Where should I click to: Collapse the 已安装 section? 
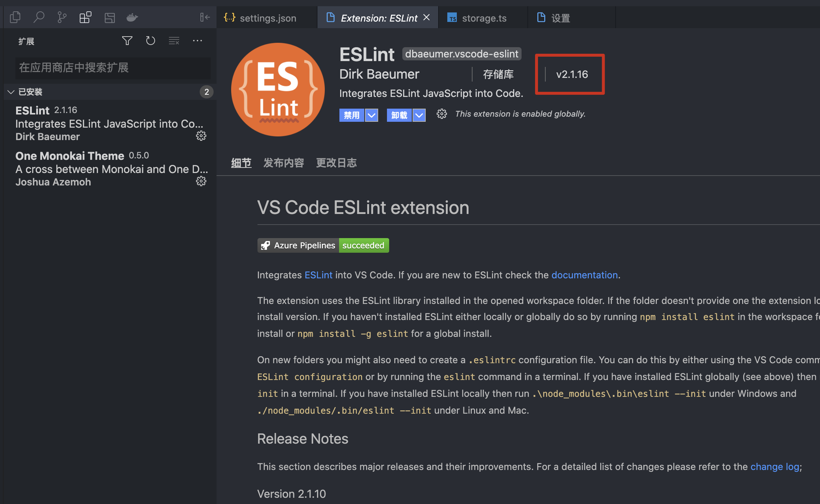(11, 92)
